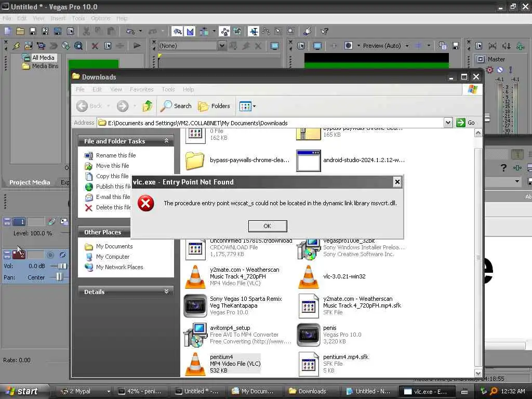Adjust the audio track Pan slider
The image size is (532, 399).
pyautogui.click(x=59, y=277)
